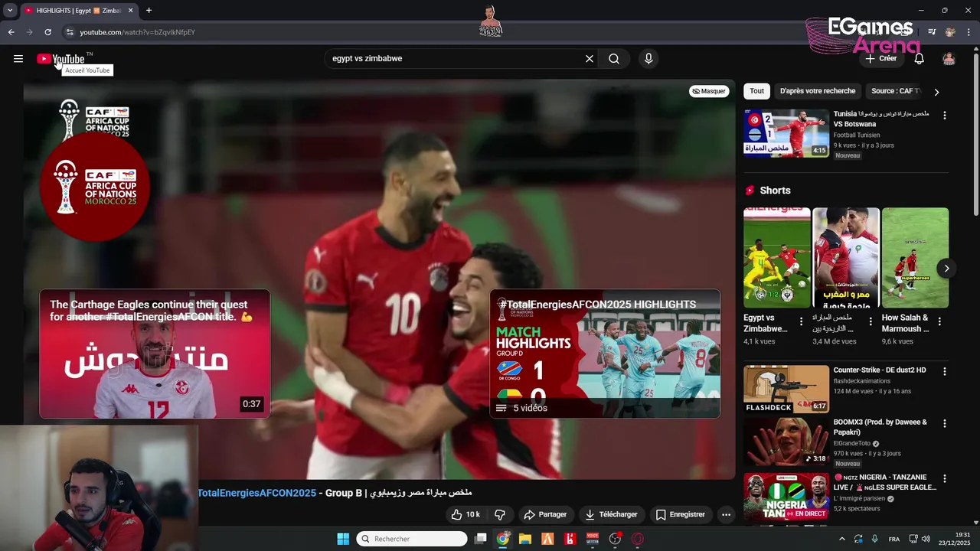The image size is (980, 551).
Task: Open Task View on the taskbar
Action: pos(480,539)
